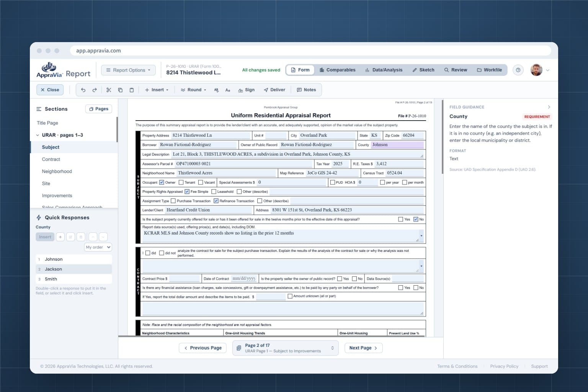
Task: Open Terms & Conditions link
Action: (457, 366)
